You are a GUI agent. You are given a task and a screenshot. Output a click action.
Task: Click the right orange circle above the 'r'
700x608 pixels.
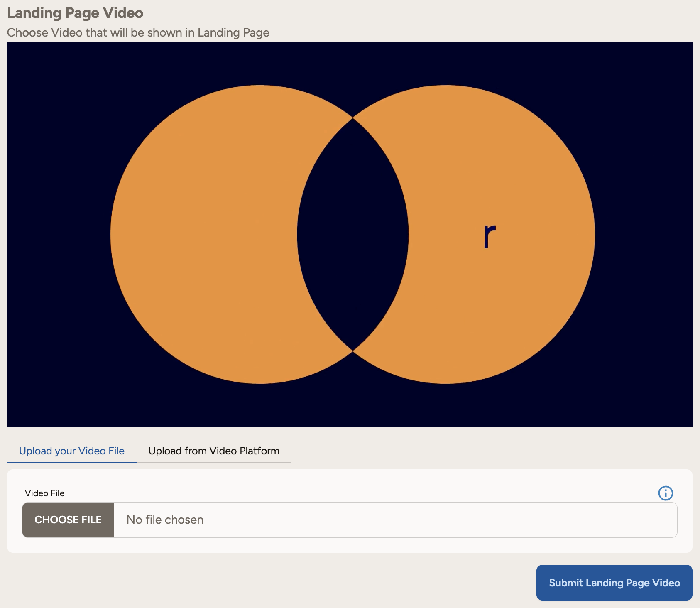(490, 166)
